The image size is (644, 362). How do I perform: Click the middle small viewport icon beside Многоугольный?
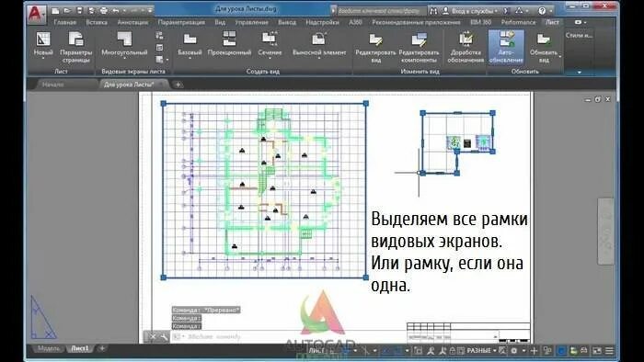click(x=159, y=48)
